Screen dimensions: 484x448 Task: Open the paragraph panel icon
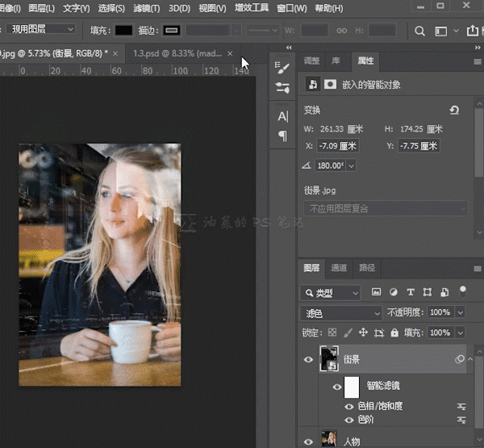coord(282,136)
